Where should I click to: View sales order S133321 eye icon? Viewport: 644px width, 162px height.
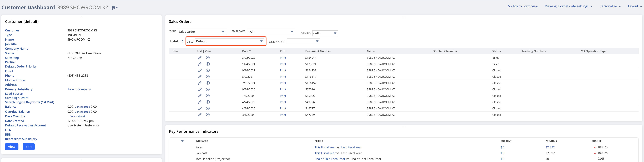point(208,64)
